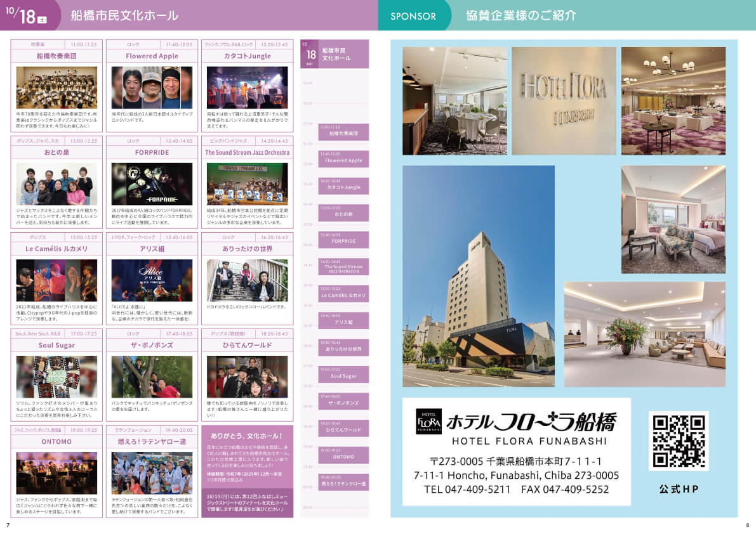Click the 公式HP label under the QR code
The width and height of the screenshot is (756, 534).
678,489
